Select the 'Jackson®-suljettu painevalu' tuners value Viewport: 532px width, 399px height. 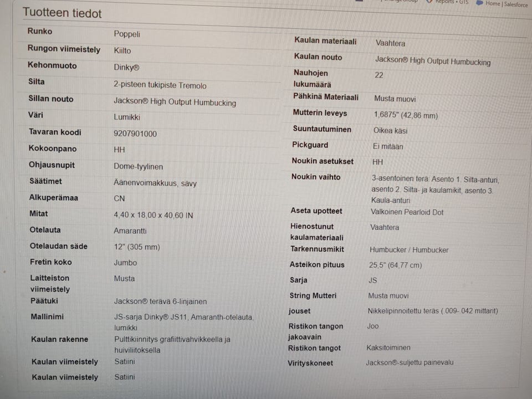tap(410, 362)
